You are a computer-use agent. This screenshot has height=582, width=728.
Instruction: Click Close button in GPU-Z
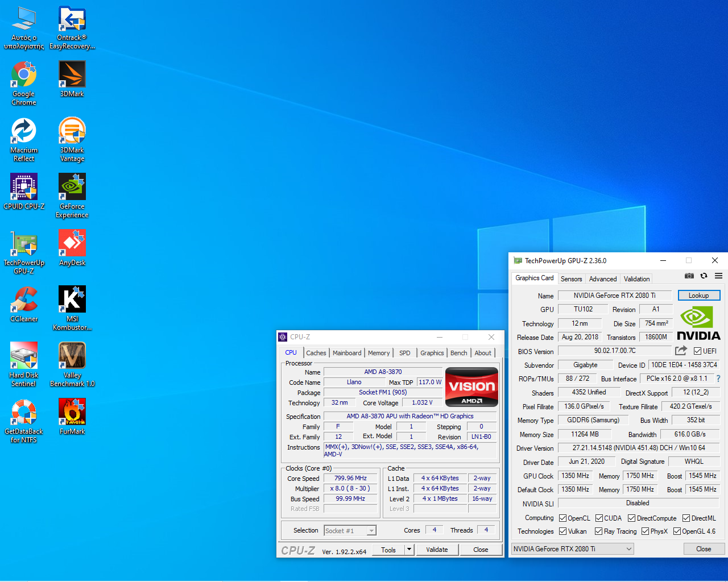click(704, 549)
